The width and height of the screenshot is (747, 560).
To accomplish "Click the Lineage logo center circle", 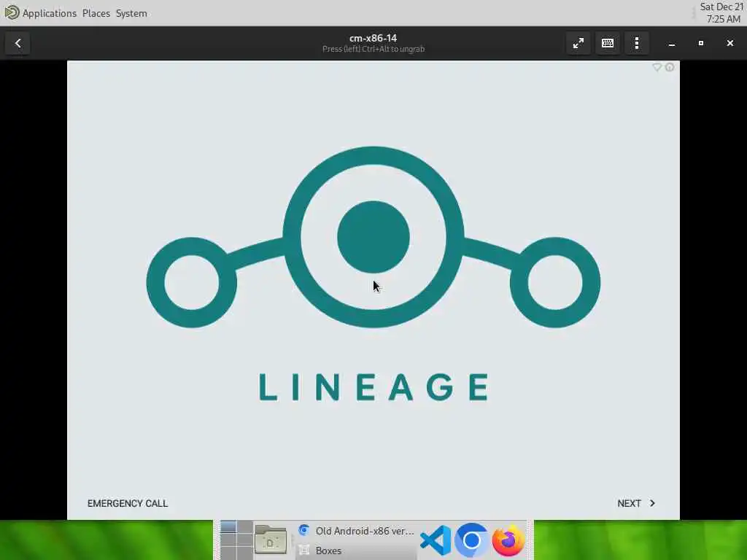I will click(x=373, y=237).
